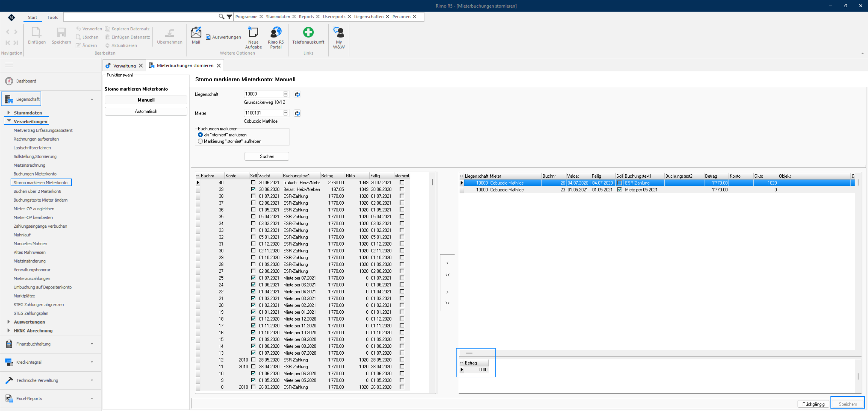Click the Suchen button
The width and height of the screenshot is (868, 411).
[x=266, y=156]
